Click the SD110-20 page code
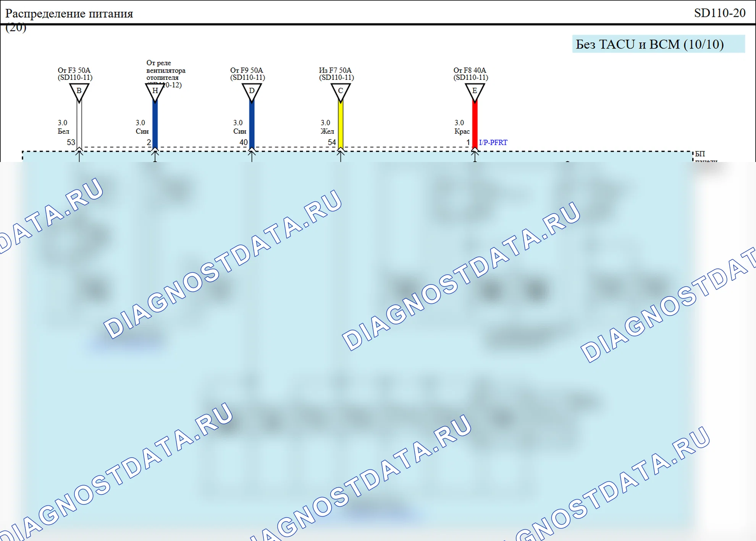Image resolution: width=756 pixels, height=541 pixels. pos(720,13)
